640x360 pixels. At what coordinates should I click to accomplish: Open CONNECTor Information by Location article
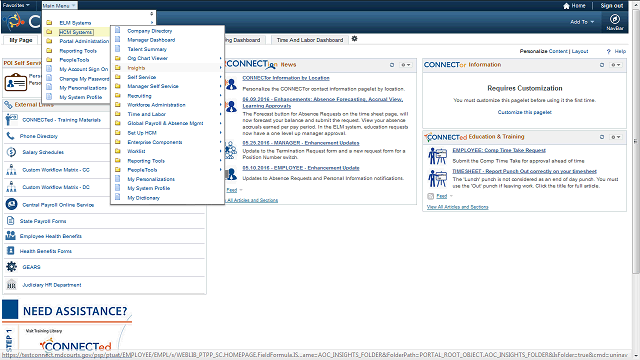286,78
